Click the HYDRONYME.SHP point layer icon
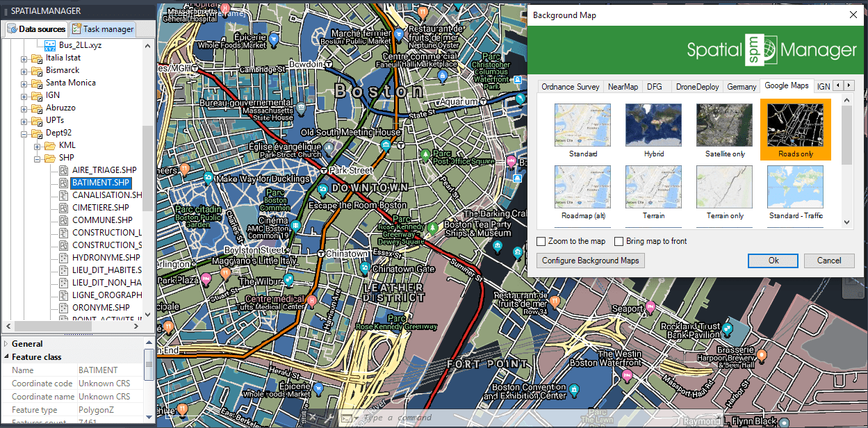The height and width of the screenshot is (428, 868). 63,258
